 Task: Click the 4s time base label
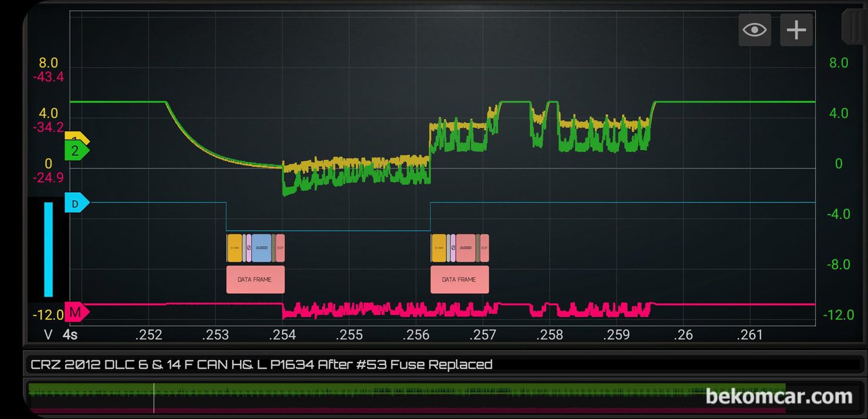(x=70, y=335)
